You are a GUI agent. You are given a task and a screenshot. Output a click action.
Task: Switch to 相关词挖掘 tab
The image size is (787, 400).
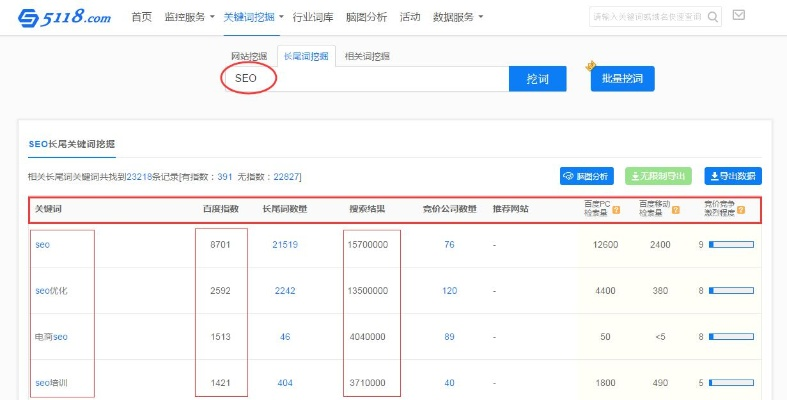point(367,56)
